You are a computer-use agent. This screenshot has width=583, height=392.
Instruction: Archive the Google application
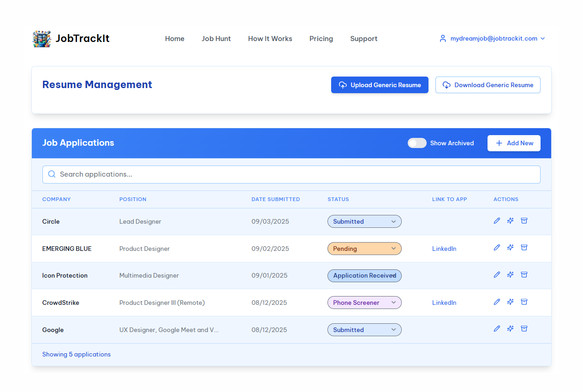(524, 328)
